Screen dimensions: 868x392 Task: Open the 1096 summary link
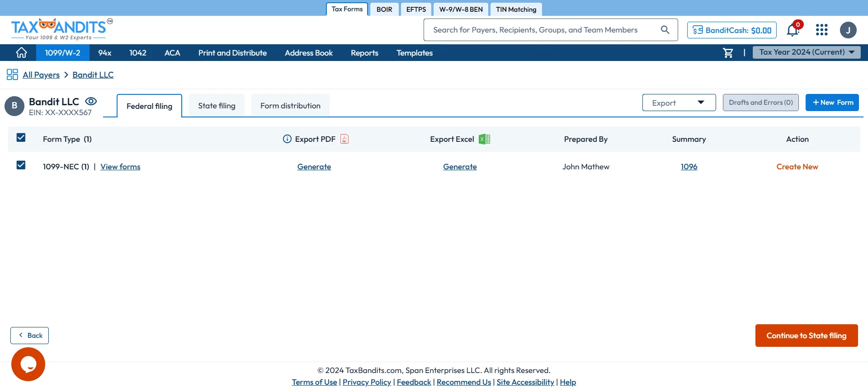coord(689,167)
